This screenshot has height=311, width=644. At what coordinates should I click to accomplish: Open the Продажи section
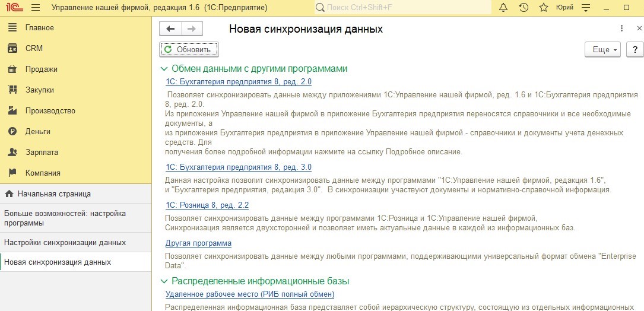click(41, 69)
